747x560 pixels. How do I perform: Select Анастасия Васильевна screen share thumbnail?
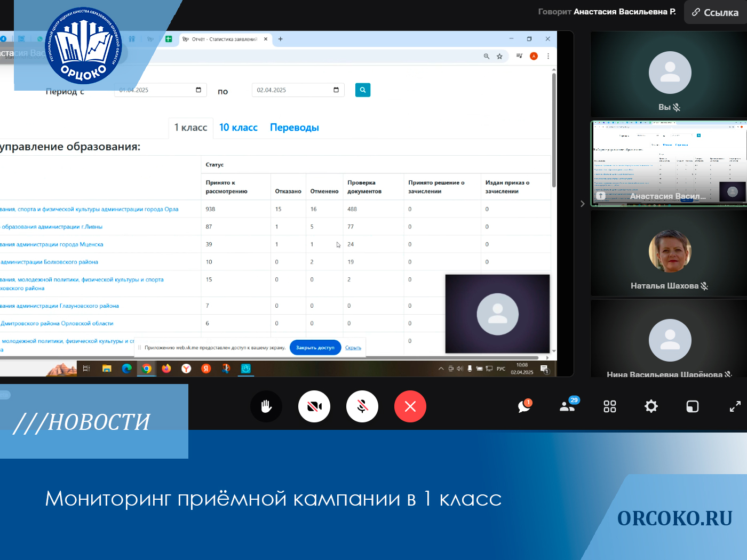pos(669,162)
